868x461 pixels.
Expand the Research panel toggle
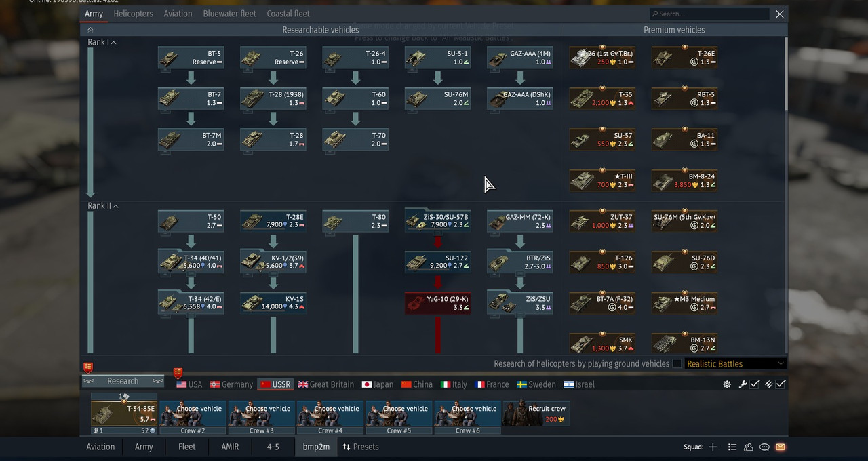tap(123, 381)
